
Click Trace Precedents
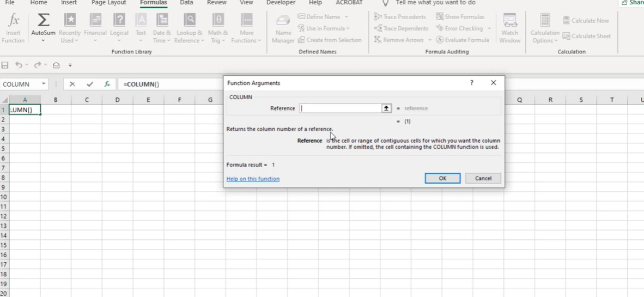click(399, 17)
